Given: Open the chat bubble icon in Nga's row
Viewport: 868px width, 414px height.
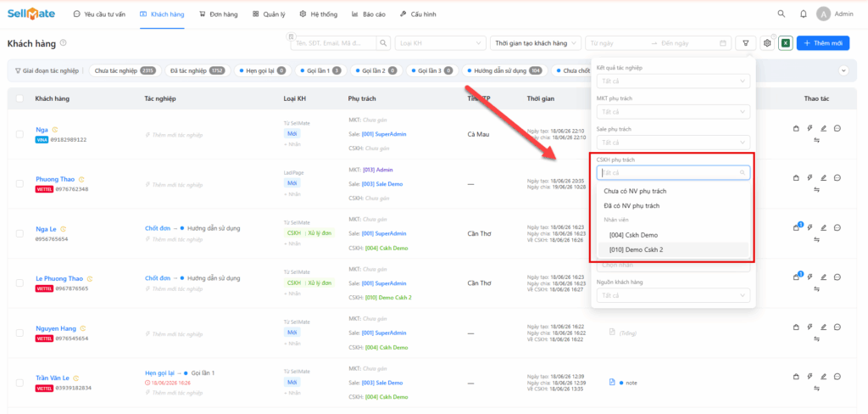Looking at the screenshot, I should (x=837, y=129).
